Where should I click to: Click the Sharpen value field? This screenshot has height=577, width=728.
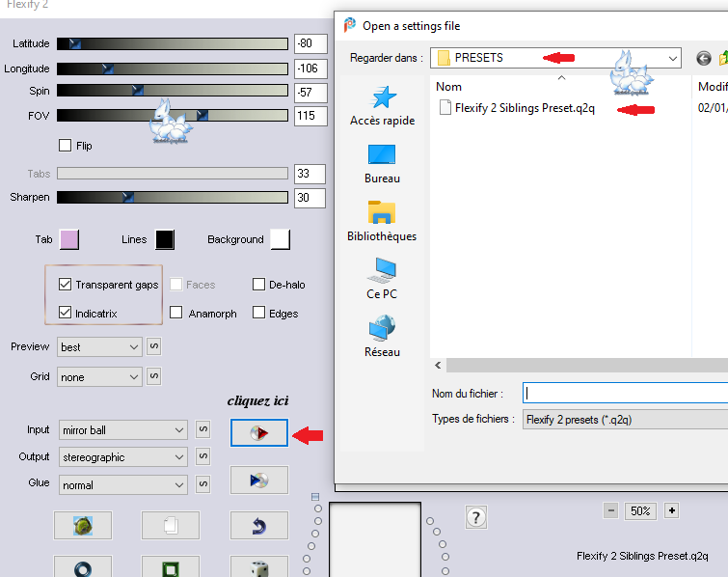point(310,198)
